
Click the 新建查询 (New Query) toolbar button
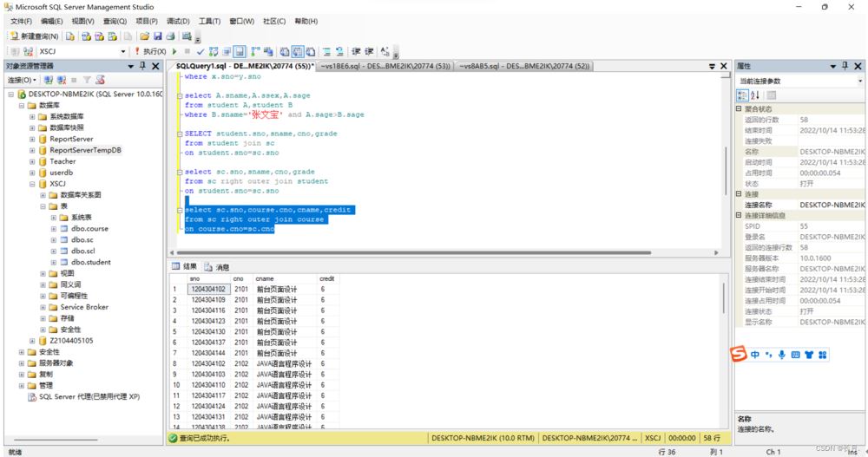[35, 36]
